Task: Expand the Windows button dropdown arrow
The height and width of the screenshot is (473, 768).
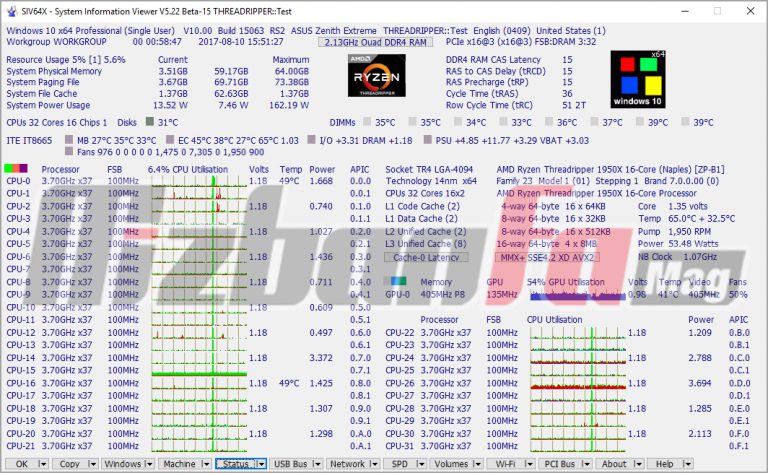Action: [149, 464]
